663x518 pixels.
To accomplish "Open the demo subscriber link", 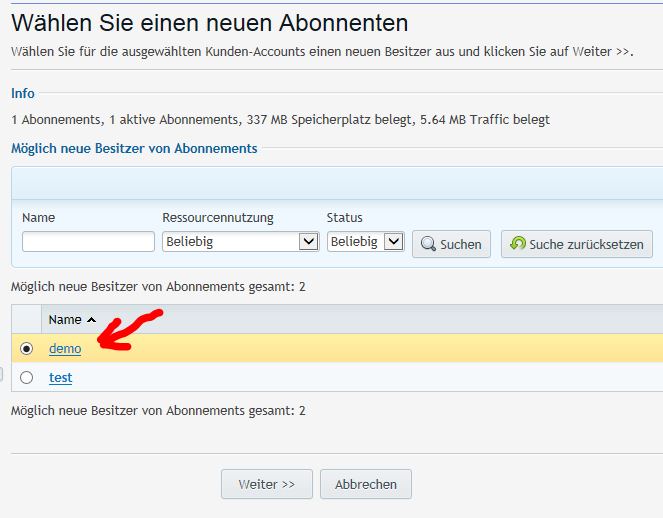I will click(65, 349).
